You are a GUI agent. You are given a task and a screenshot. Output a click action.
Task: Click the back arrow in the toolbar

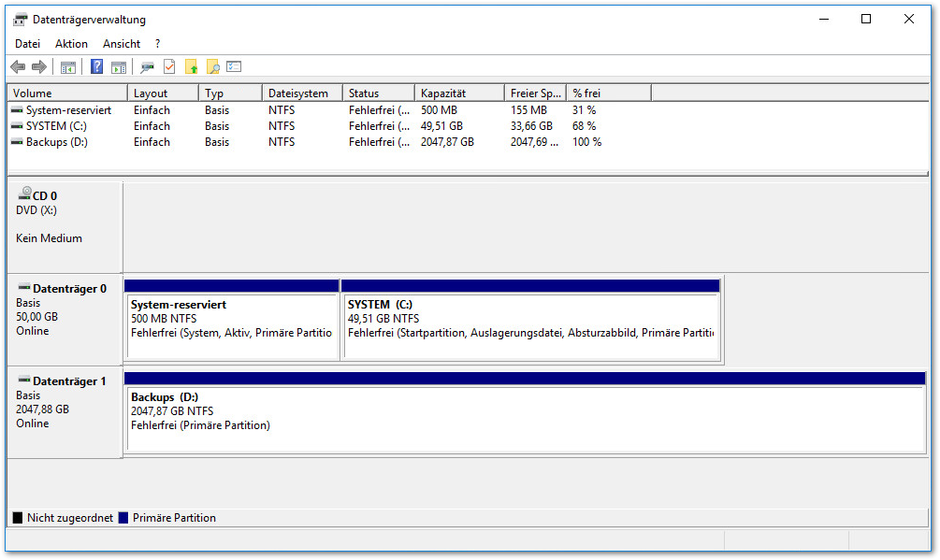tap(18, 67)
